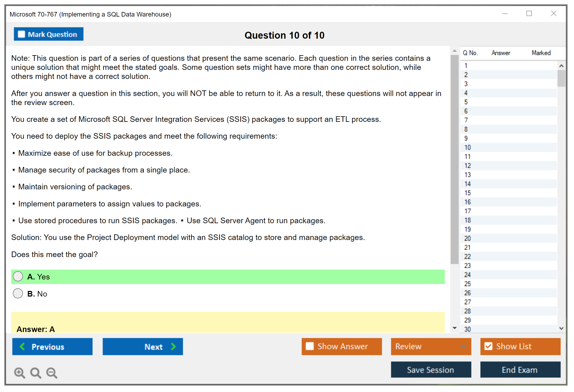Click the zoom in magnifier icon

tap(19, 373)
